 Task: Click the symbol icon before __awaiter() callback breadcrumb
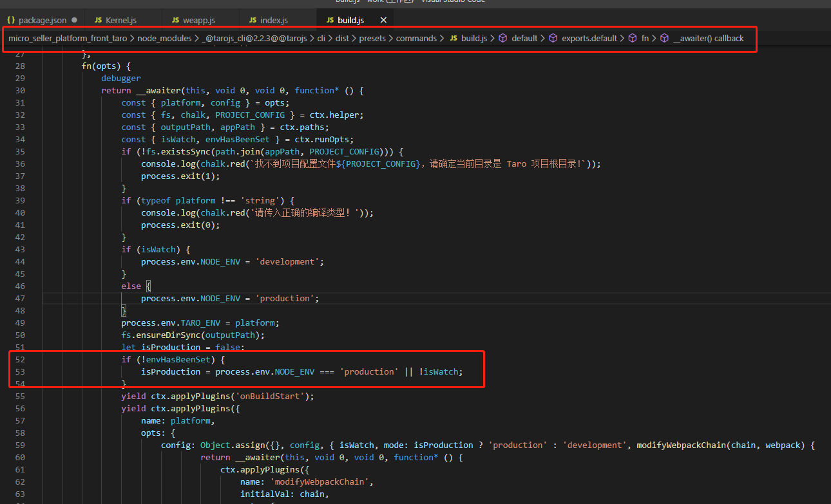664,38
